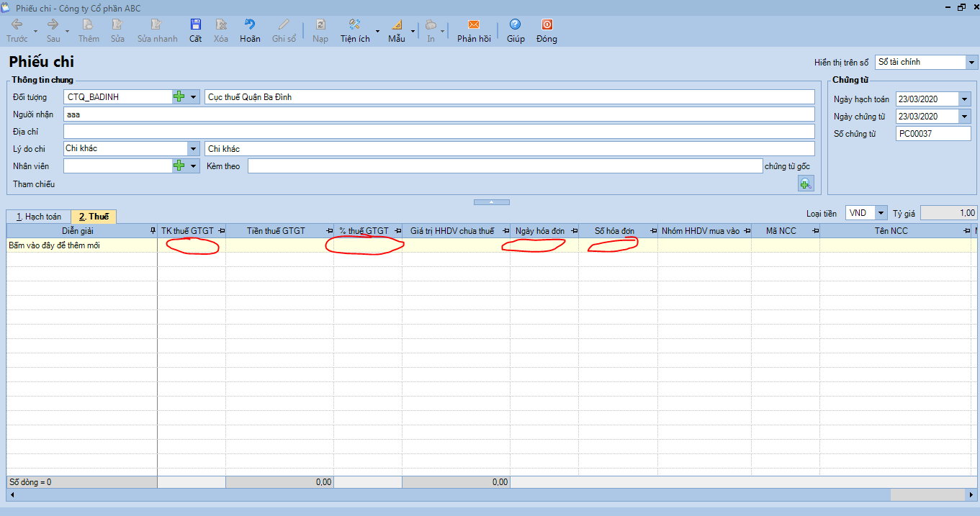
Task: Open Ngày hạch toán date picker
Action: click(x=965, y=99)
